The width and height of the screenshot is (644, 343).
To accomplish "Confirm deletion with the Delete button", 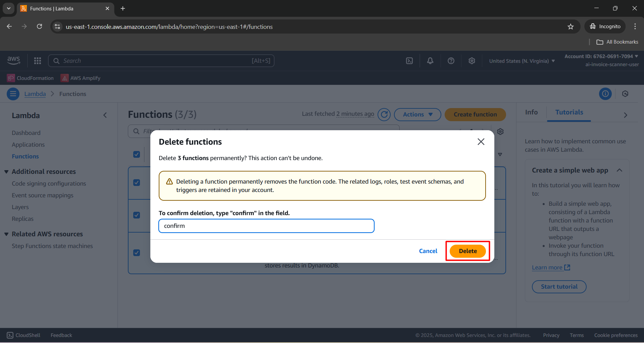I will (467, 251).
